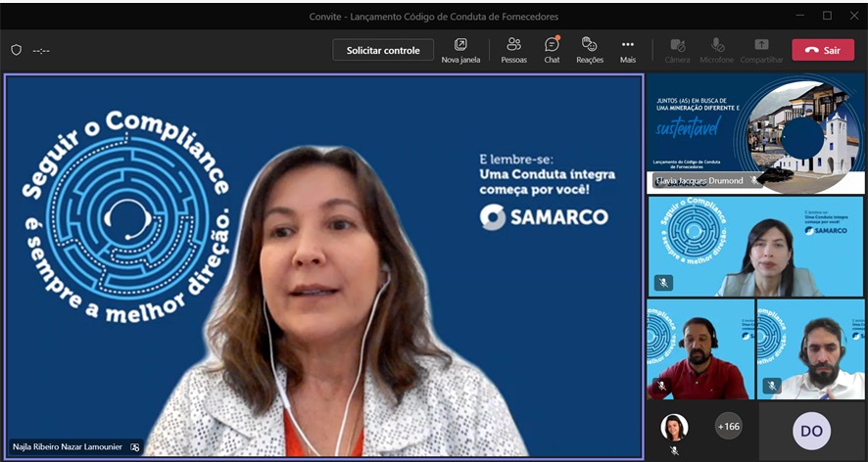Pop out meeting with Nova janela
This screenshot has width=868, height=462.
click(460, 50)
